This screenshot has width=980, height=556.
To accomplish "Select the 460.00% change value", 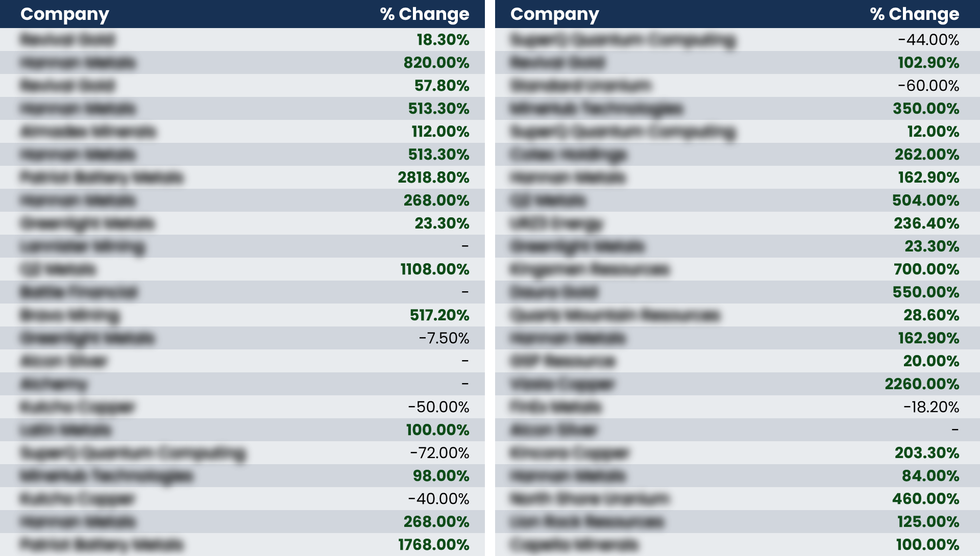I will pyautogui.click(x=926, y=499).
